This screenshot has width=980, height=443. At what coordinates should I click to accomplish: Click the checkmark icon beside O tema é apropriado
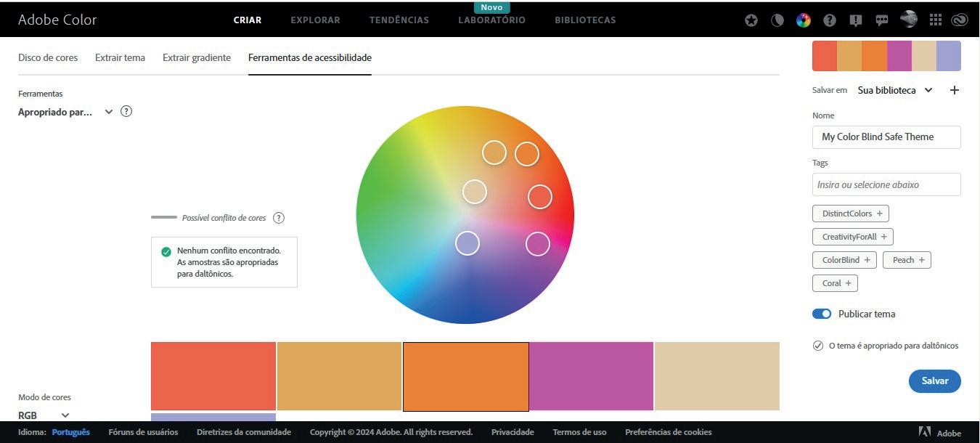(x=818, y=346)
